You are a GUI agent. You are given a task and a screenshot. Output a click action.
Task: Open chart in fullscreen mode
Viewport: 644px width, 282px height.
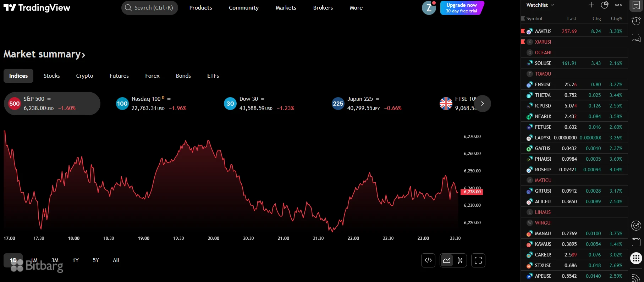478,260
